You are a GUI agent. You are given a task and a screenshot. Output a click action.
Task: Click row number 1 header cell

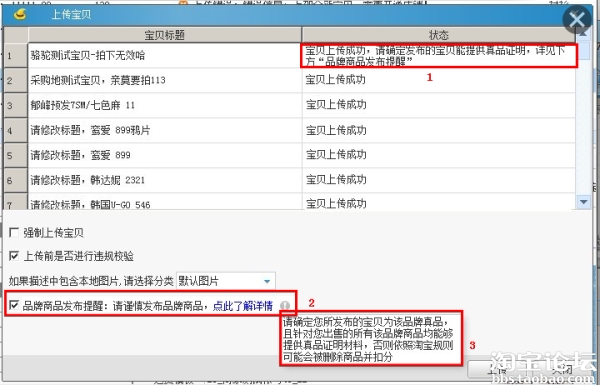point(16,55)
